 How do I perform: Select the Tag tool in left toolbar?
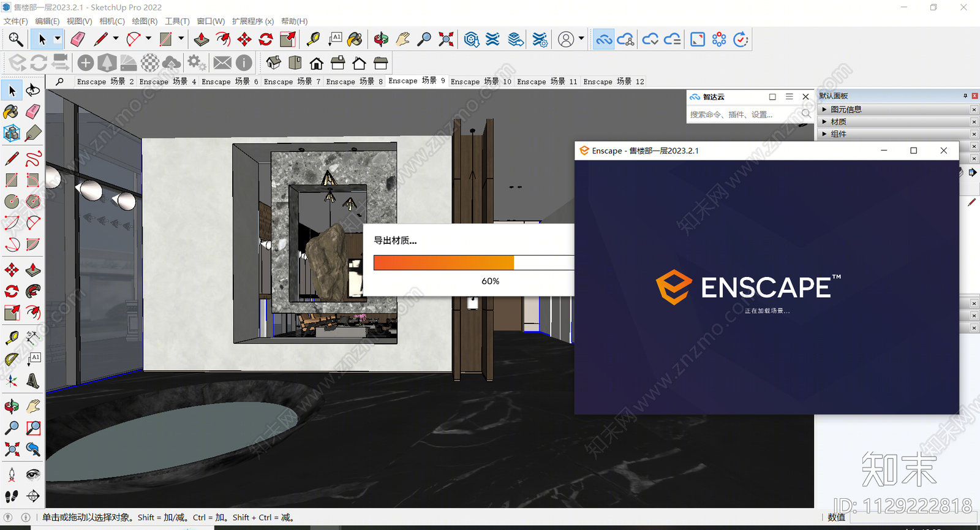tap(33, 133)
